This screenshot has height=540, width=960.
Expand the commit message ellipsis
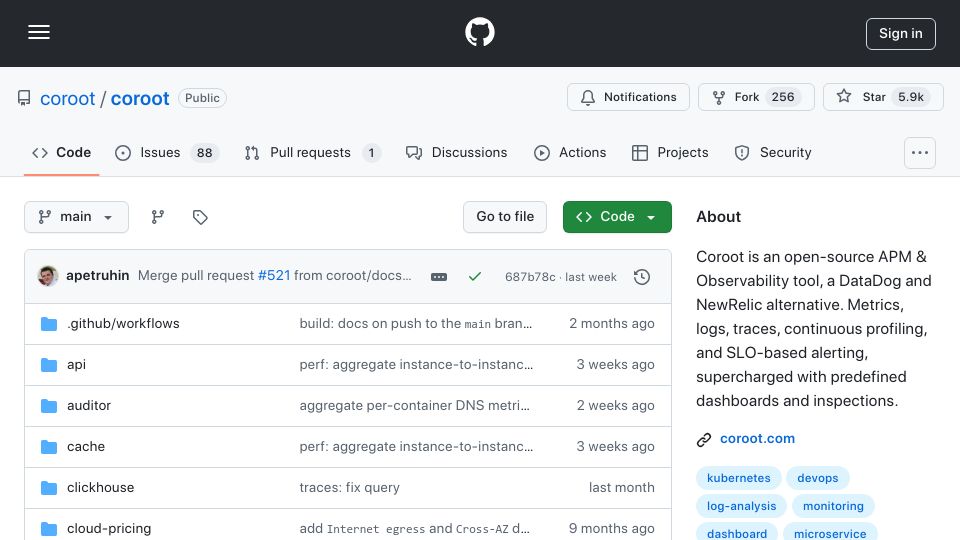click(439, 277)
